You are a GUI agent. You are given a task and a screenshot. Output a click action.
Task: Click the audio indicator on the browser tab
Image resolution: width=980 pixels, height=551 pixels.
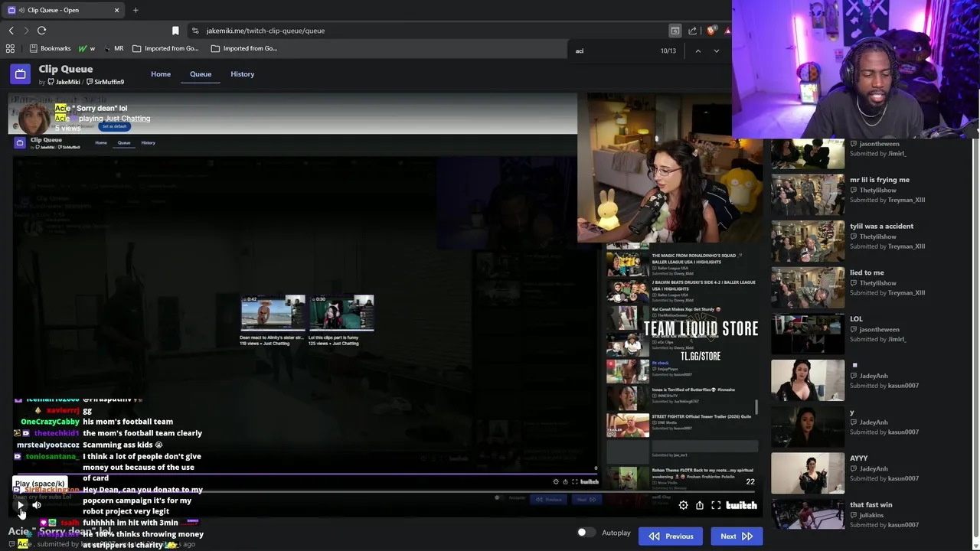21,10
